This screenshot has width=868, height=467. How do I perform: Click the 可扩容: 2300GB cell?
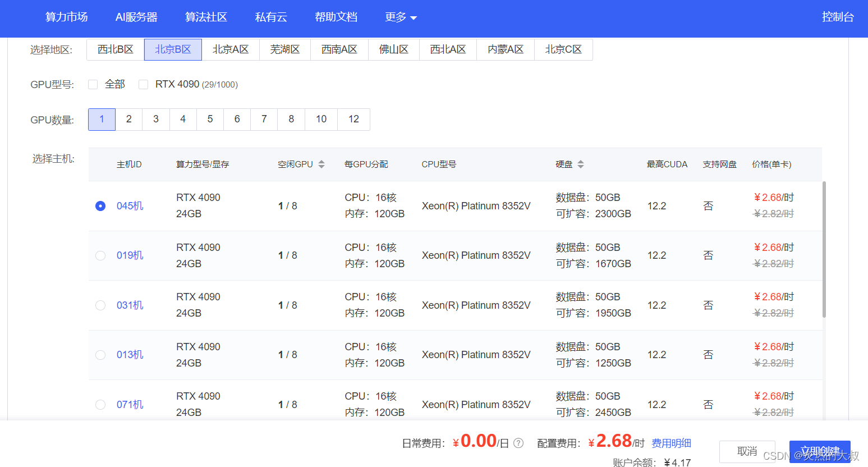coord(594,214)
